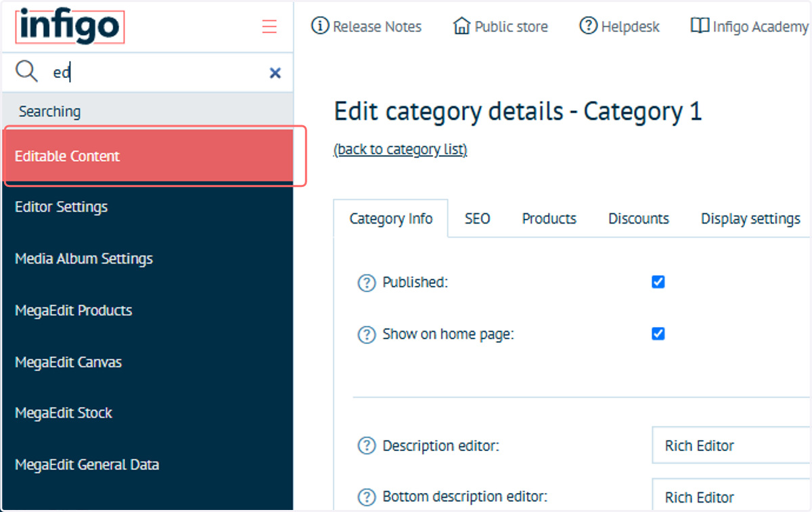The height and width of the screenshot is (512, 812).
Task: Follow back to category list link
Action: (x=401, y=150)
